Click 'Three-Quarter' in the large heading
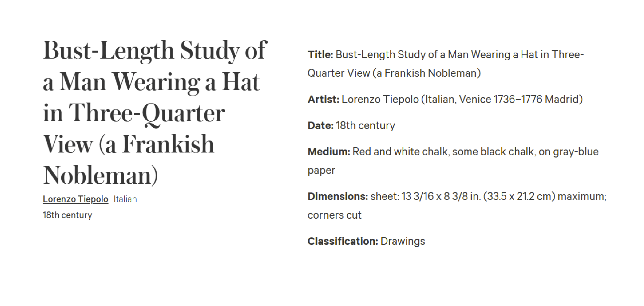644x306 pixels. pyautogui.click(x=147, y=113)
